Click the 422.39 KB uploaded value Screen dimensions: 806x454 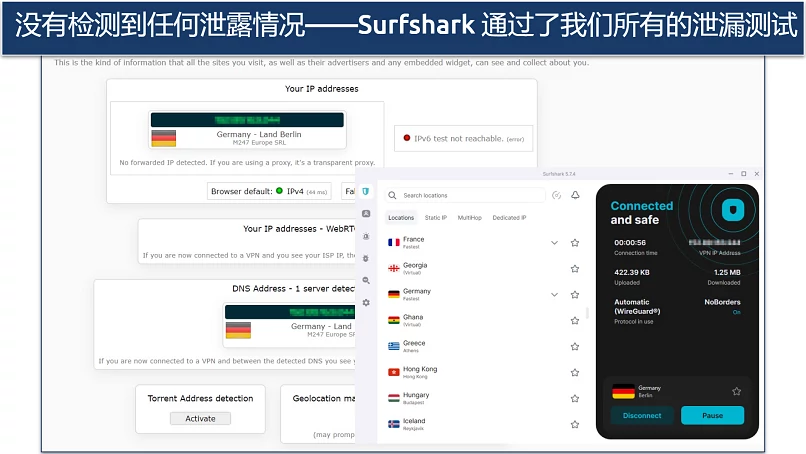(632, 273)
